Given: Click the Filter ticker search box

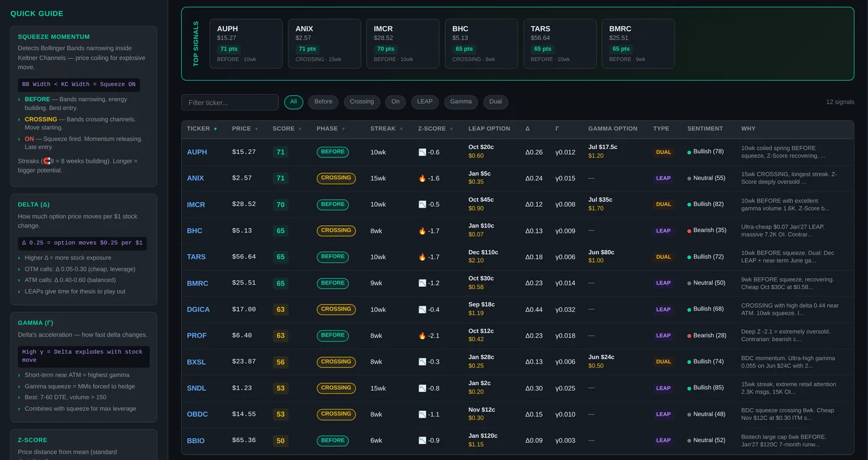Looking at the screenshot, I should (x=230, y=102).
